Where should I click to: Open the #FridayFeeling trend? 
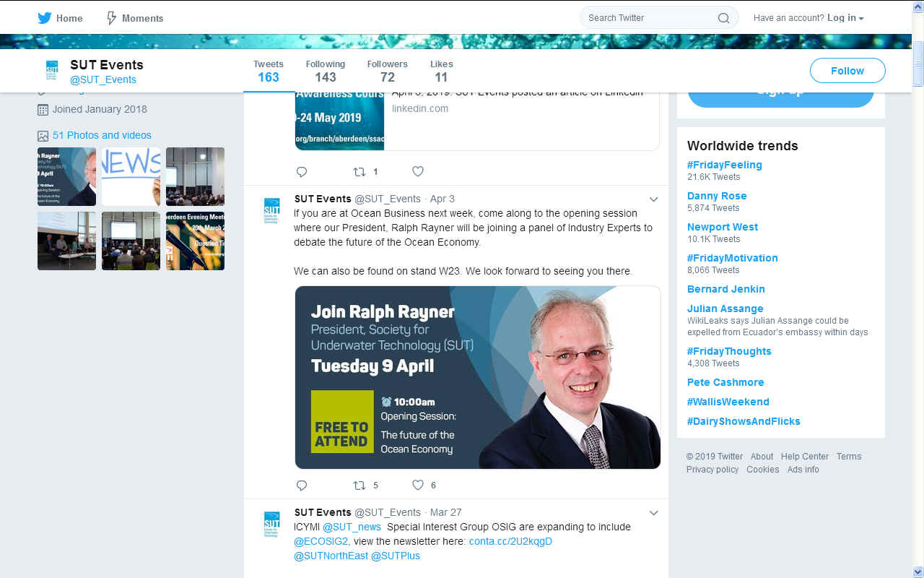[x=724, y=165]
